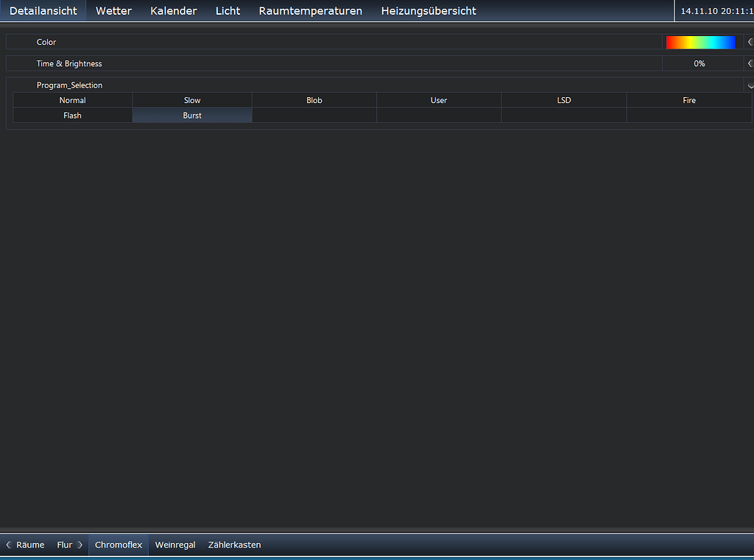Viewport: 754px width, 560px height.
Task: Switch to the Licht tab
Action: coord(228,10)
